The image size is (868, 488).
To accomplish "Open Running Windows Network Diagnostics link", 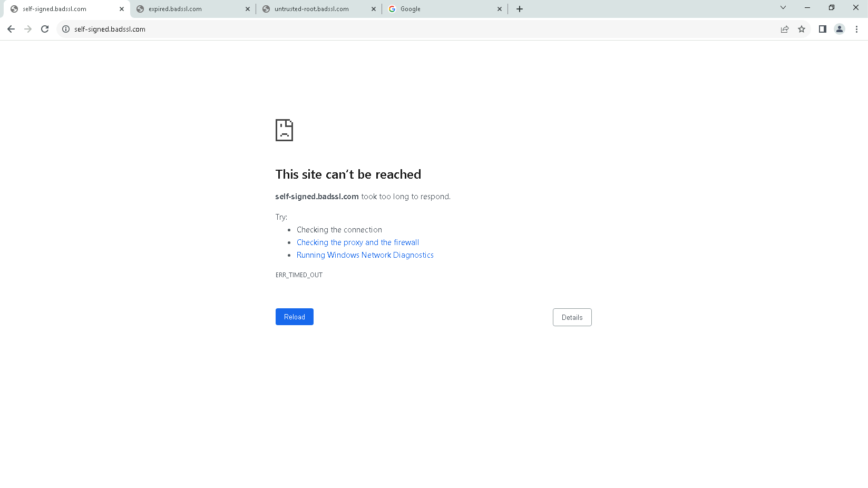I will (x=365, y=255).
